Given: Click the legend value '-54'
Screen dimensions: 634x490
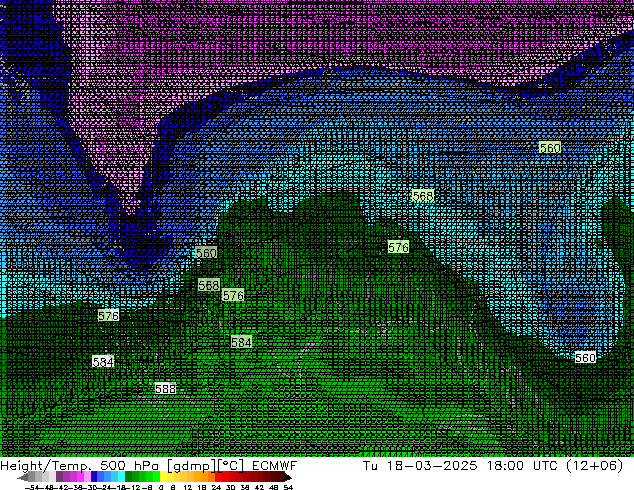Looking at the screenshot, I should click(x=32, y=487).
